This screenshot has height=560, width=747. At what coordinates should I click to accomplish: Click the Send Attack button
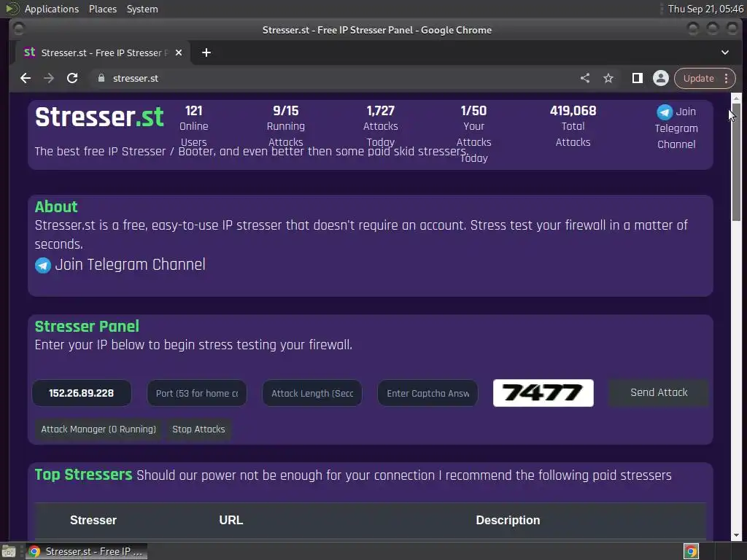click(659, 393)
